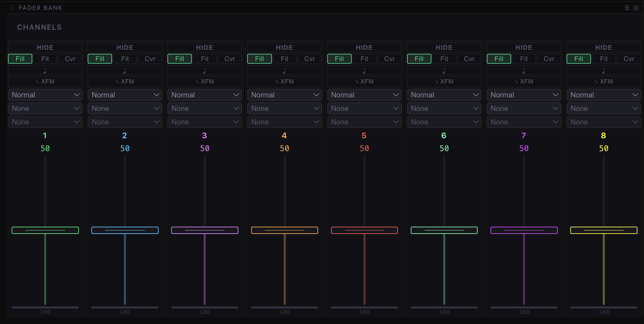This screenshot has width=644, height=324.
Task: Toggle XFM on channel 8
Action: point(603,81)
